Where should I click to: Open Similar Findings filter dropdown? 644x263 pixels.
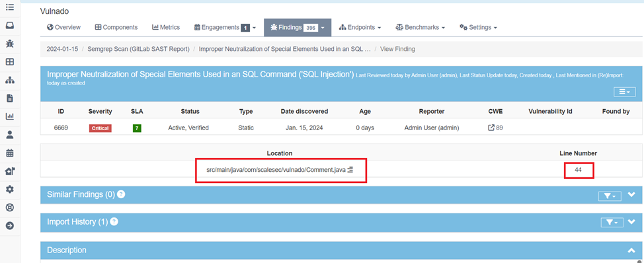(x=610, y=196)
